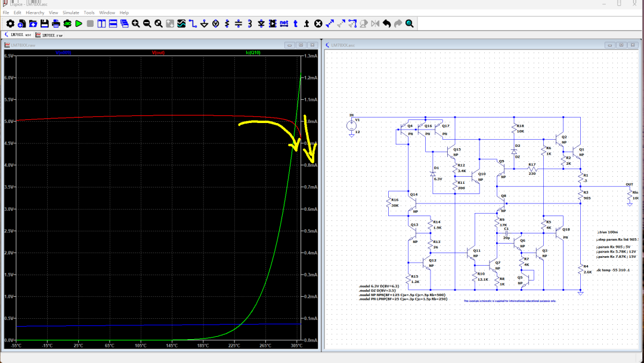Screen dimensions: 644x363
Task: Open the settings gear icon
Action: click(10, 24)
